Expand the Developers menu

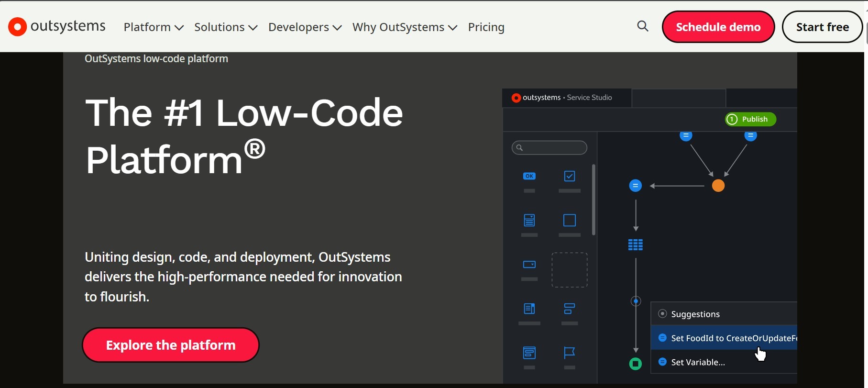click(x=305, y=27)
